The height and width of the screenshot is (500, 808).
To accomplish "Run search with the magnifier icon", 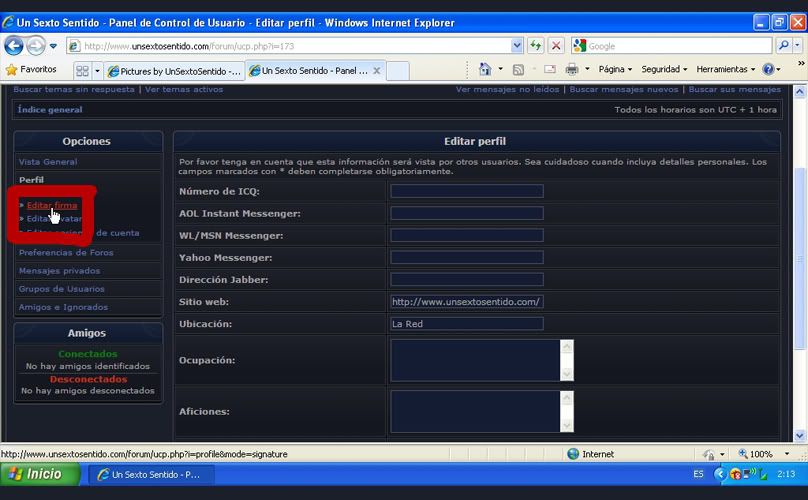I will (x=783, y=46).
